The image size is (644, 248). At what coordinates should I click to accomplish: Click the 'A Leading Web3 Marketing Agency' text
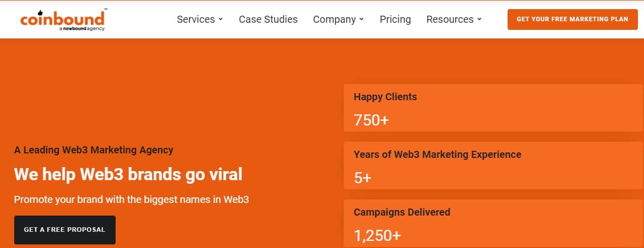coord(94,150)
